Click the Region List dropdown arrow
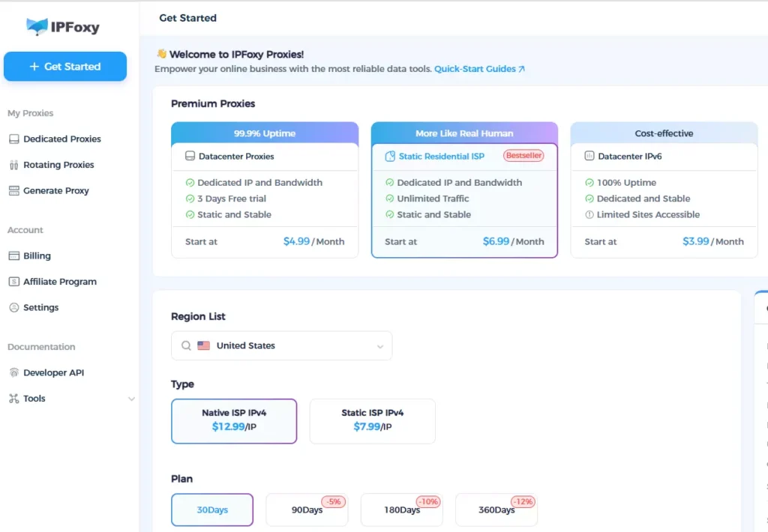 [x=380, y=347]
